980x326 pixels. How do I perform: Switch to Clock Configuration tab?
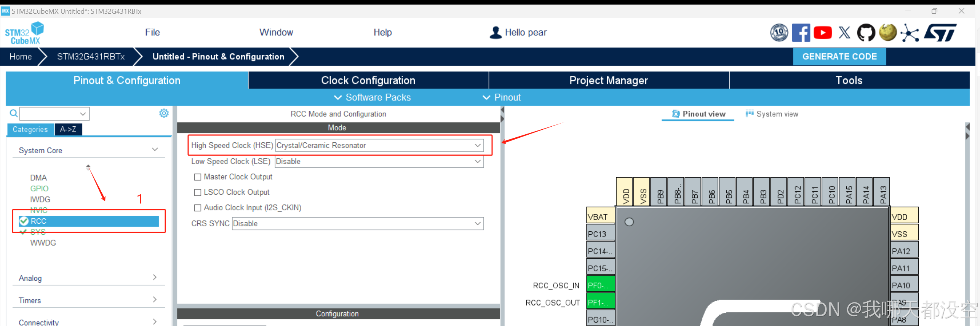pos(368,80)
